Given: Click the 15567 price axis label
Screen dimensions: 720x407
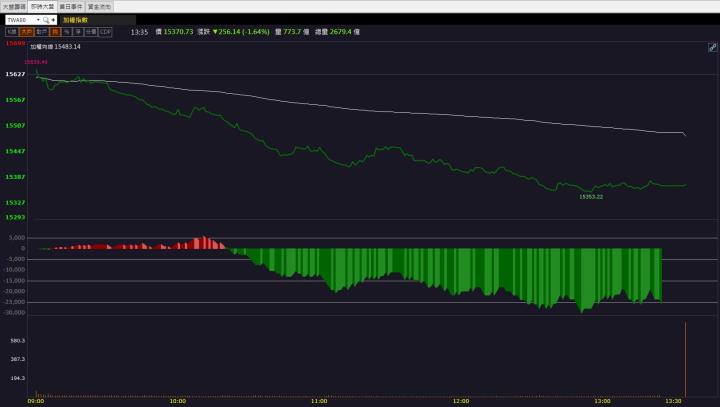Looking at the screenshot, I should click(15, 100).
